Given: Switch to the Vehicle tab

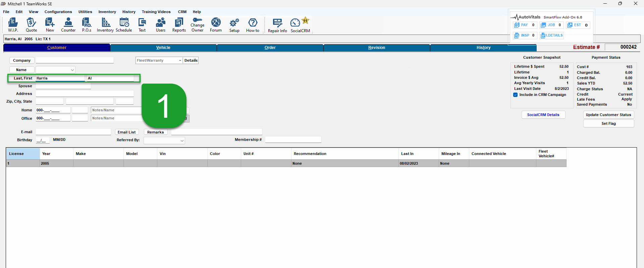Looking at the screenshot, I should (163, 48).
